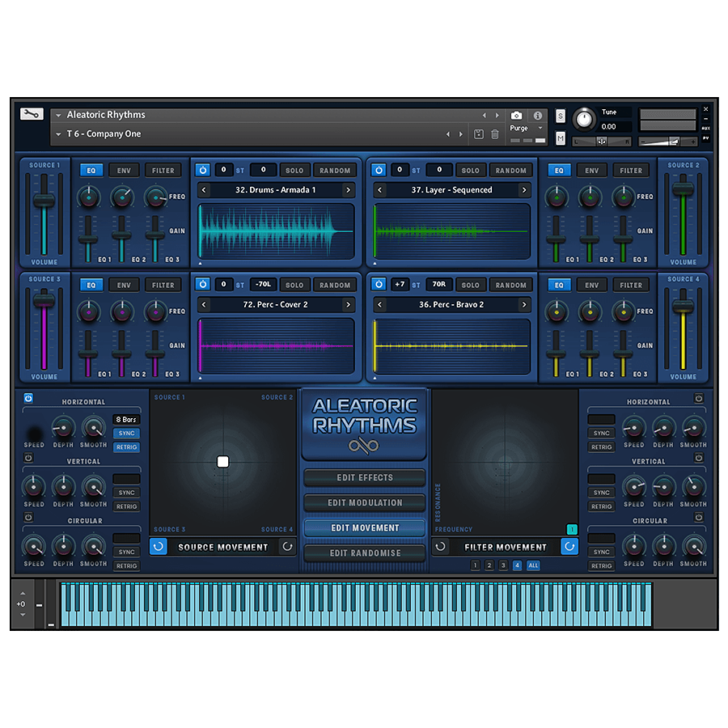
Task: Click the Solo S button in header
Action: click(561, 116)
